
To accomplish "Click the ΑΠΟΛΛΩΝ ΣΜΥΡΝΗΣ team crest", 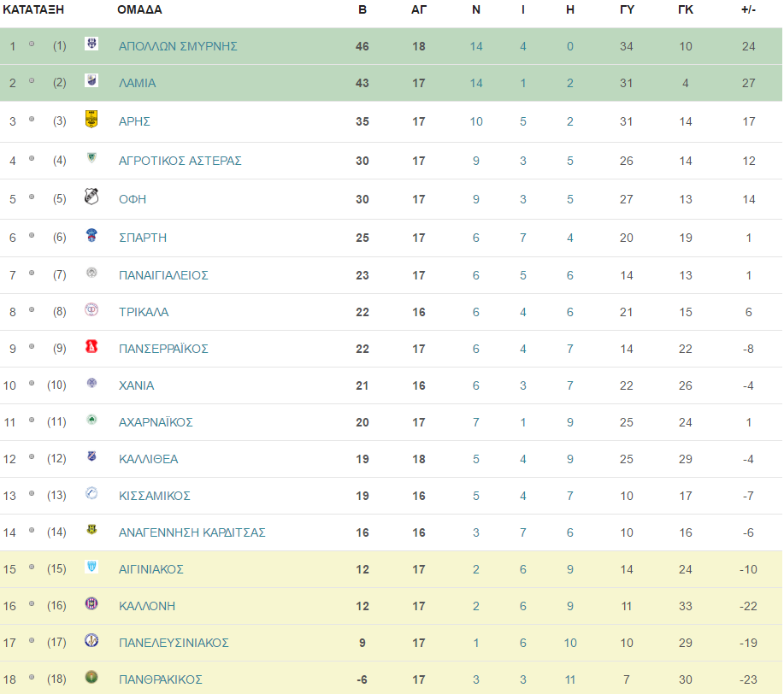I will (x=91, y=44).
